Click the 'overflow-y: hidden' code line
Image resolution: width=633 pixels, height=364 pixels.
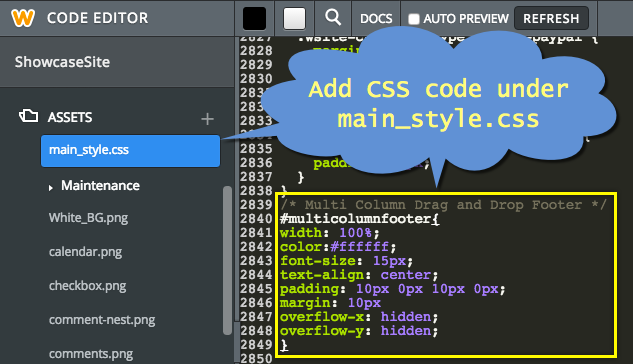(x=358, y=331)
